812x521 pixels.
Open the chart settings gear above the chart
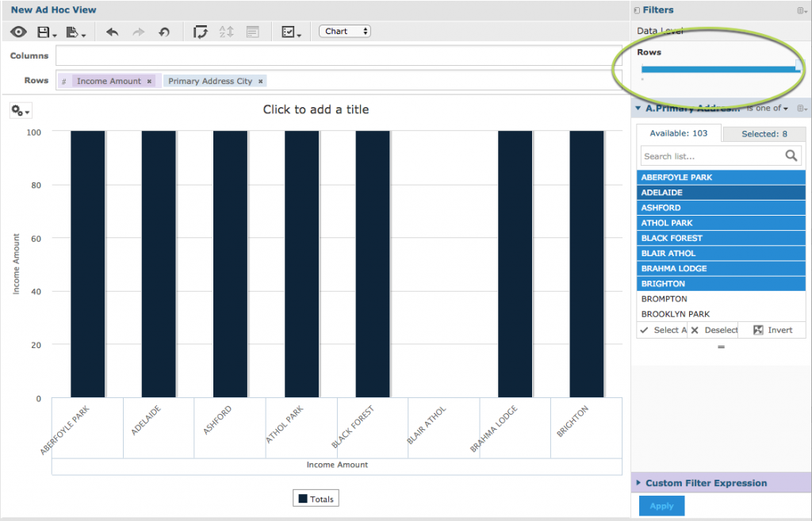tap(18, 109)
